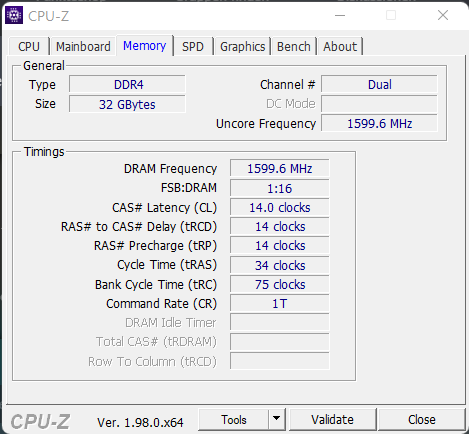Screen dimensions: 469x434
Task: Open the Graphics tab
Action: pyautogui.click(x=242, y=46)
